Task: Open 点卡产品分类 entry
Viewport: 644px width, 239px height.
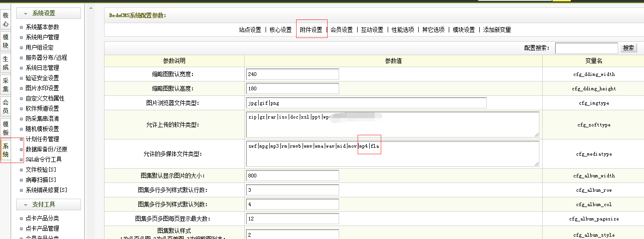Action: pyautogui.click(x=43, y=218)
